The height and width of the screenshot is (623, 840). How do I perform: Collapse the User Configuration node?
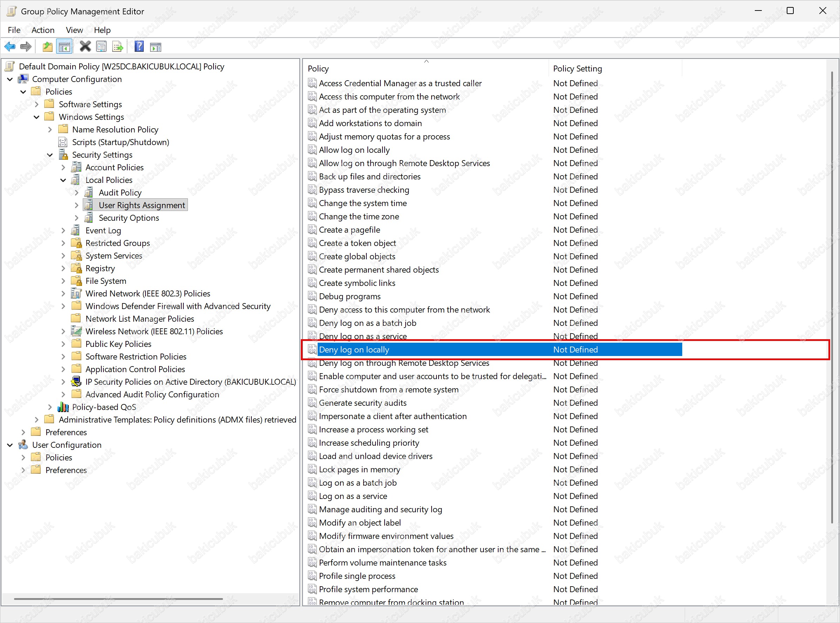(x=10, y=445)
